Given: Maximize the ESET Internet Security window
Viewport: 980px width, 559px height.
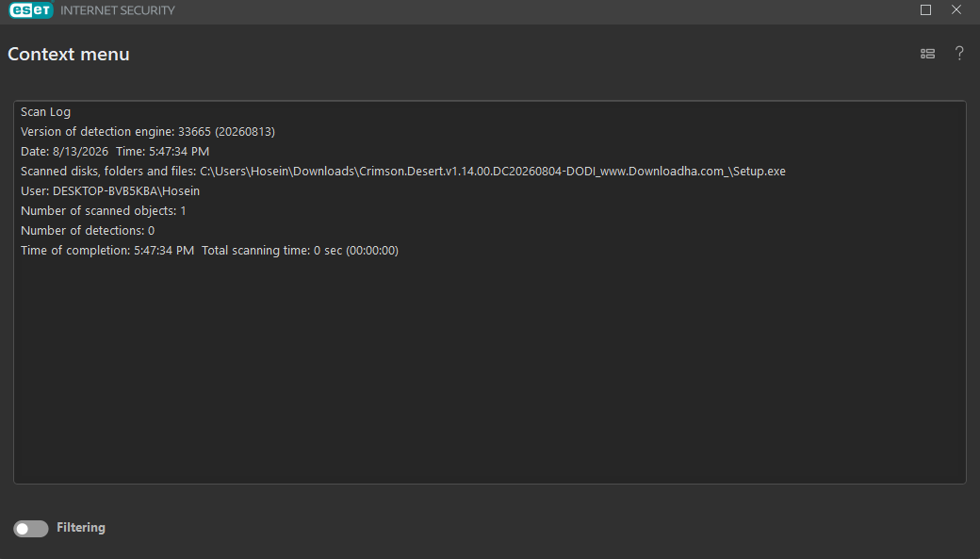Looking at the screenshot, I should (x=925, y=9).
